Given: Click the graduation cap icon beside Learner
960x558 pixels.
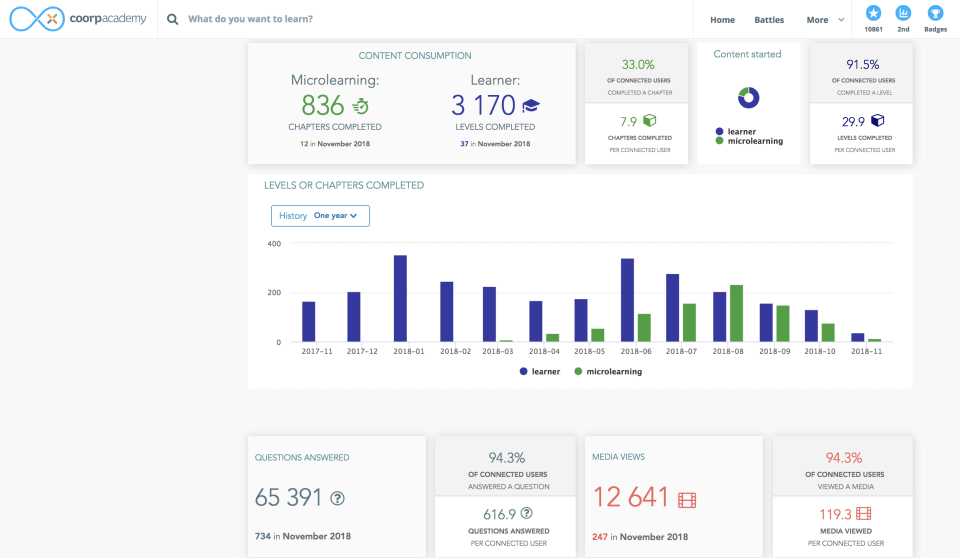Looking at the screenshot, I should tap(531, 106).
